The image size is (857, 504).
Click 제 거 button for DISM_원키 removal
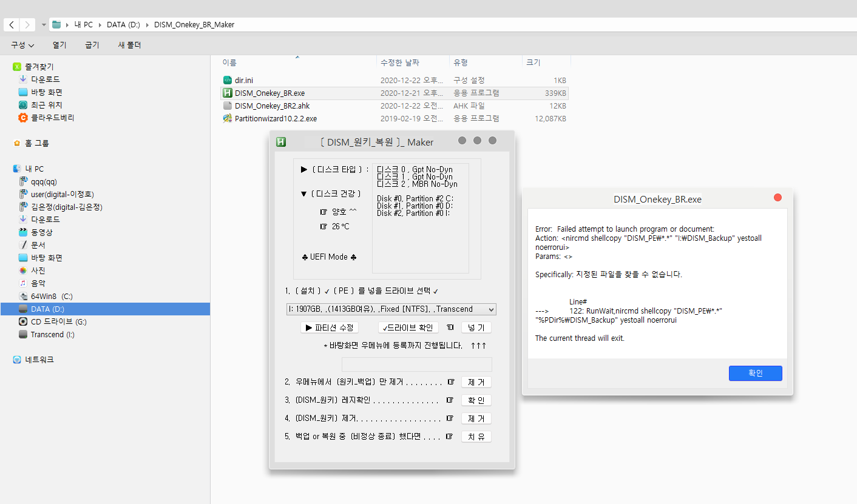pos(476,418)
